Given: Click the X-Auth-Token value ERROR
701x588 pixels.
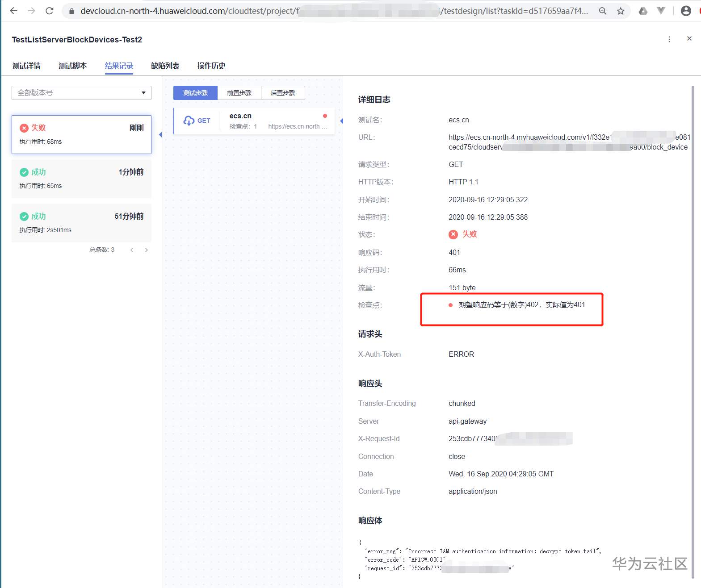Looking at the screenshot, I should point(461,354).
